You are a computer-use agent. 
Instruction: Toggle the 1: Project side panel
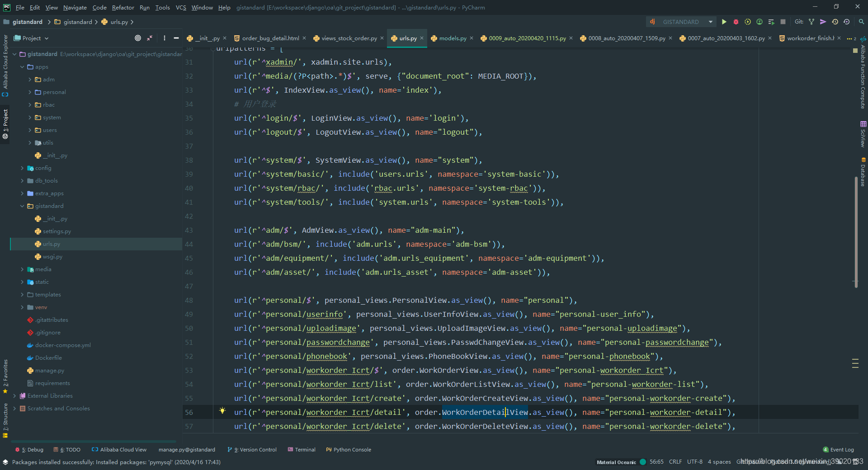pyautogui.click(x=5, y=124)
